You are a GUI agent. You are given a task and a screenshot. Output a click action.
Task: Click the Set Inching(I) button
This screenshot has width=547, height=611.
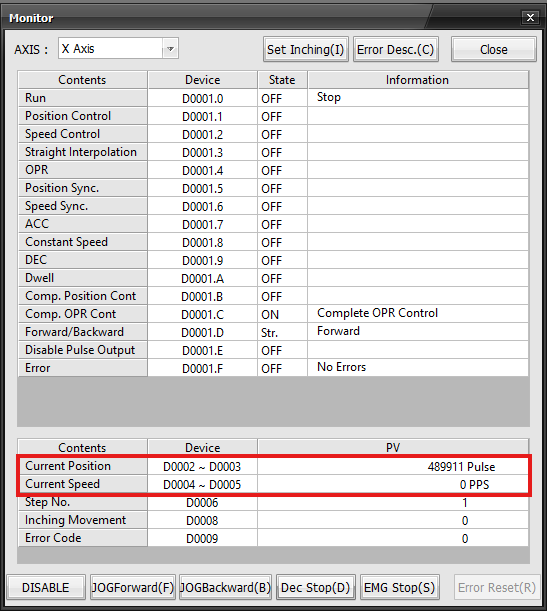tap(305, 49)
